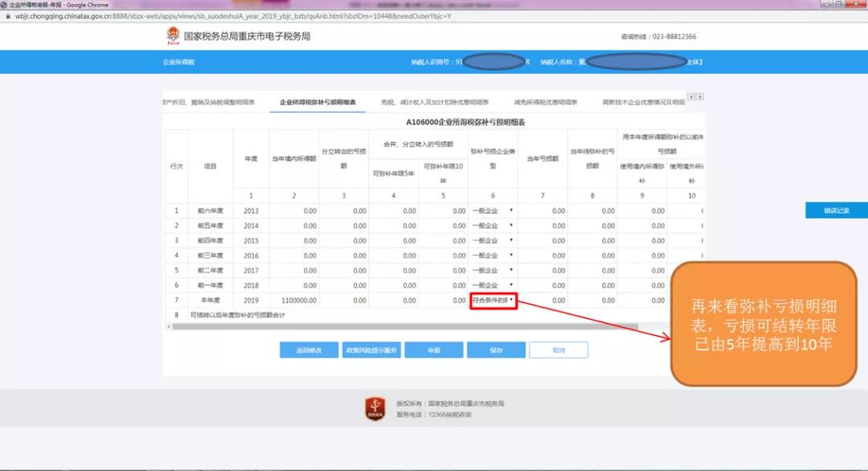Click the browser address bar URL

click(x=233, y=16)
